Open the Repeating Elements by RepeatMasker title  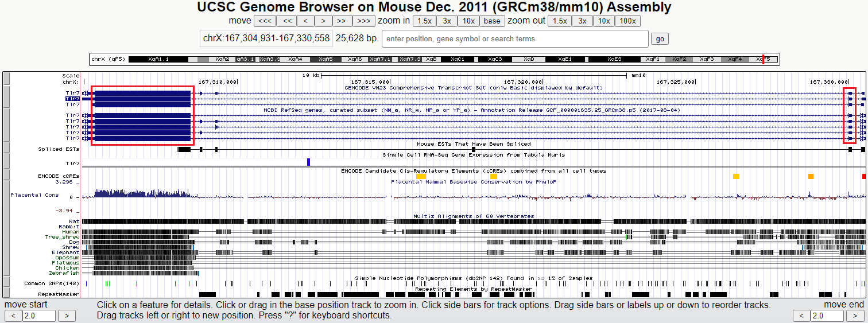point(474,289)
